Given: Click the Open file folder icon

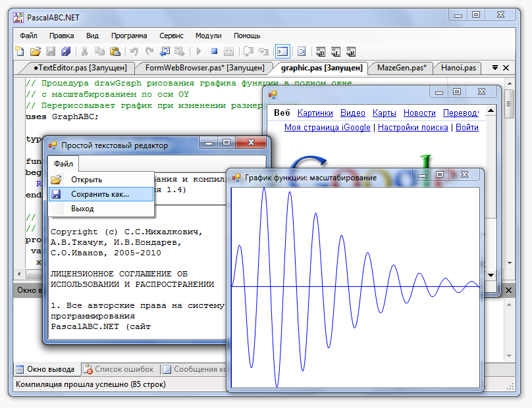Looking at the screenshot, I should tap(36, 51).
